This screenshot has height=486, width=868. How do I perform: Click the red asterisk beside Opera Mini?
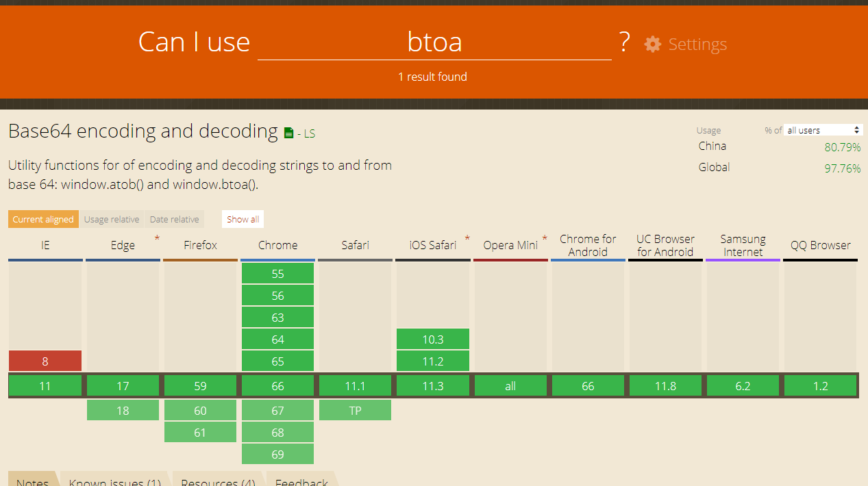pyautogui.click(x=545, y=238)
